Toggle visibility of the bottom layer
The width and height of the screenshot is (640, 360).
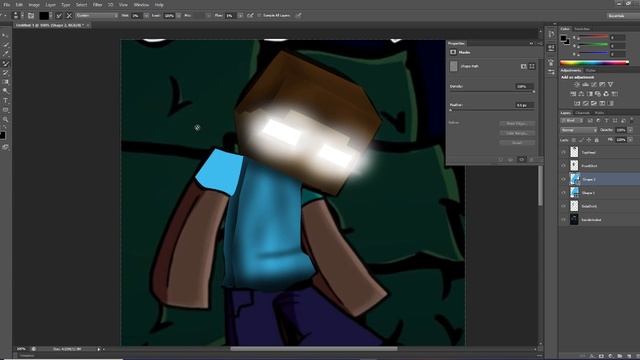564,220
